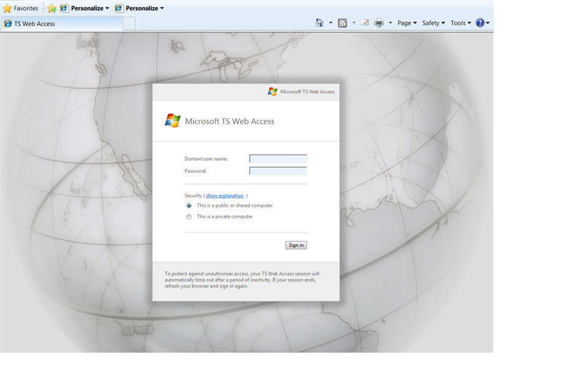Open the Safety menu

434,23
